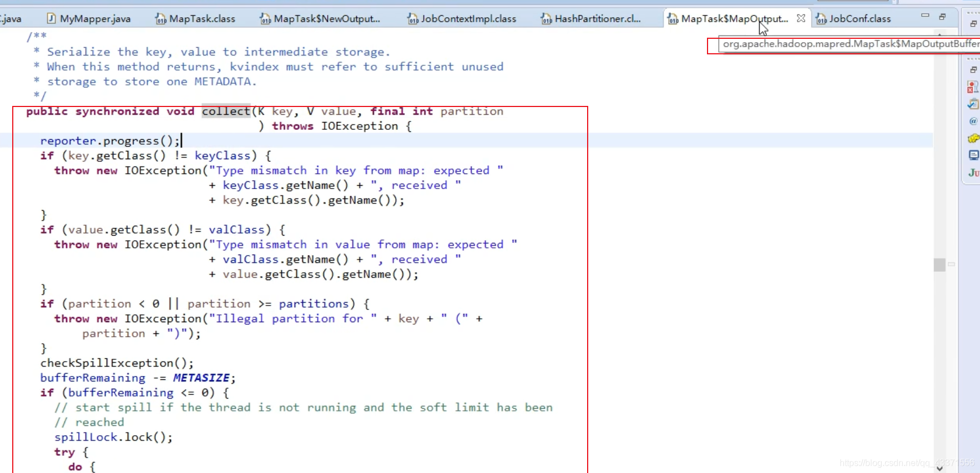Click the italic 'METASIZE' constant
This screenshot has width=980, height=473.
click(x=201, y=378)
